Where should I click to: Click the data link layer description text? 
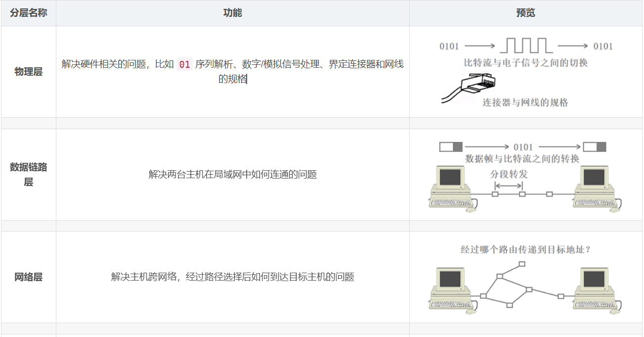tap(233, 175)
